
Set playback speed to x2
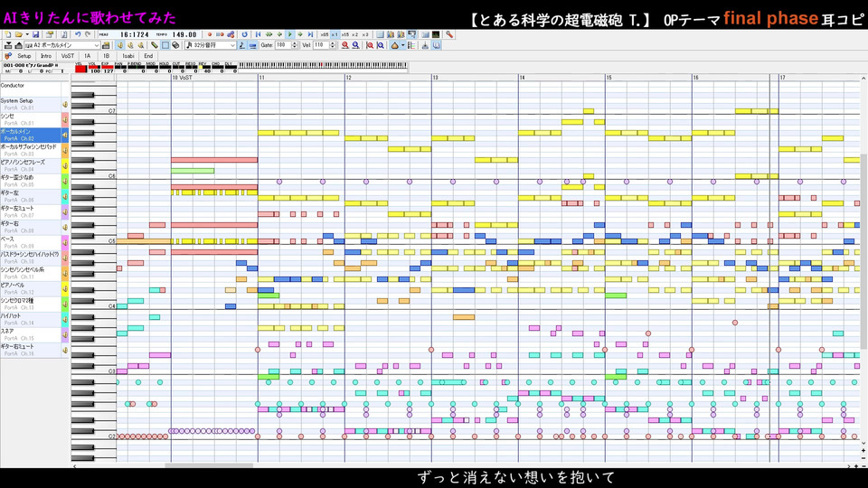pos(354,34)
